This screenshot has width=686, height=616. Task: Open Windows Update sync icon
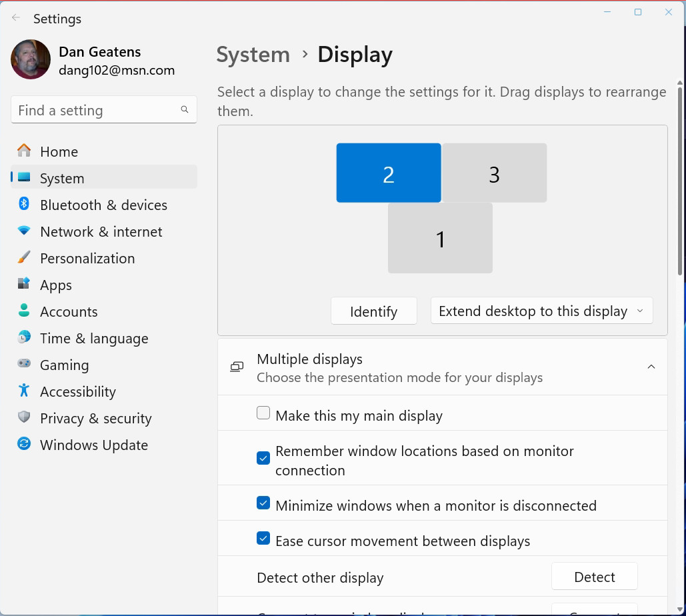[24, 445]
